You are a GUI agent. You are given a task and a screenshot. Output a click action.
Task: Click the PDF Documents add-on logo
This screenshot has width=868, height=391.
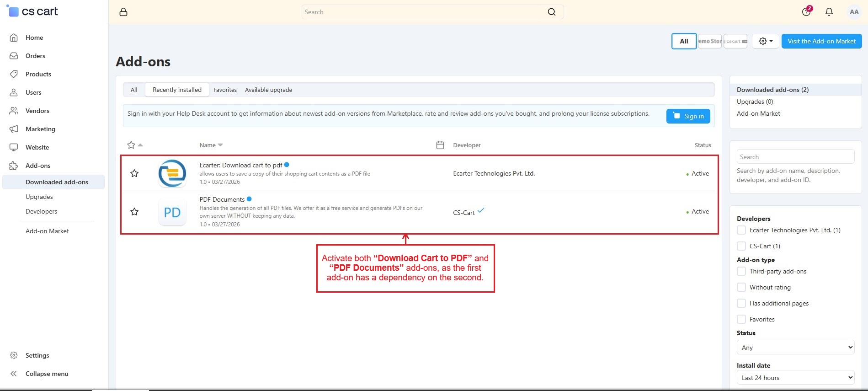[172, 212]
